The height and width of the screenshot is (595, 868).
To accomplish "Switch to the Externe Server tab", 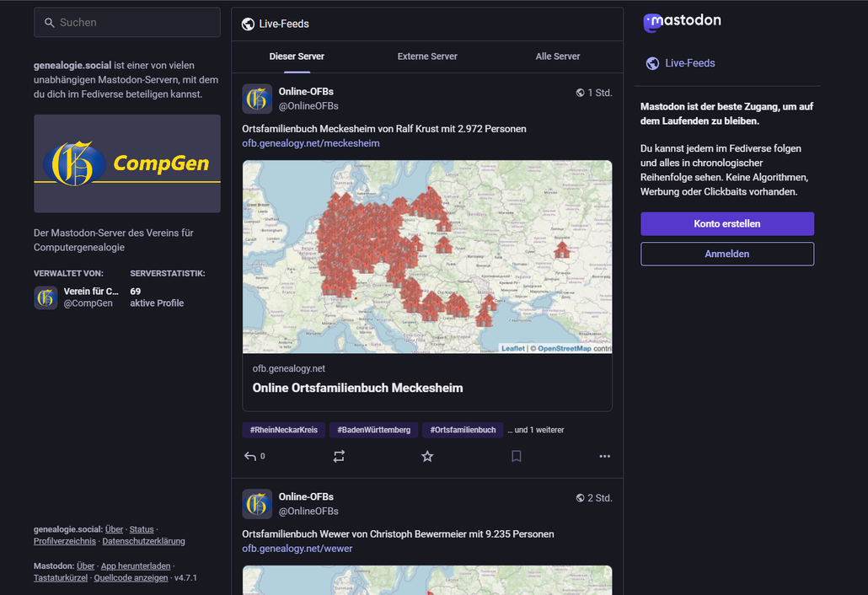I will point(427,56).
